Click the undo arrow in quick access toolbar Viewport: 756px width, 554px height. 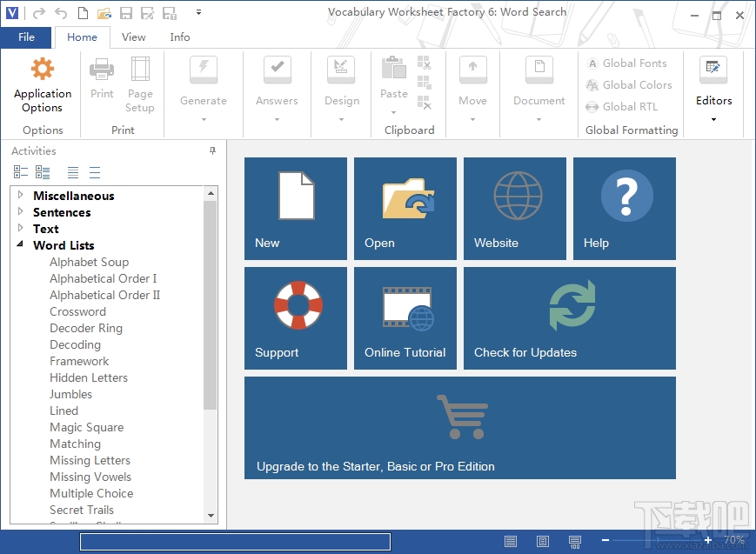point(61,13)
